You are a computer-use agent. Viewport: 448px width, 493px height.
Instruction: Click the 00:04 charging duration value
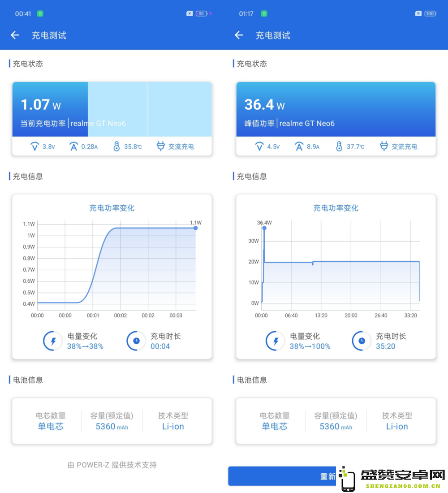tap(160, 346)
